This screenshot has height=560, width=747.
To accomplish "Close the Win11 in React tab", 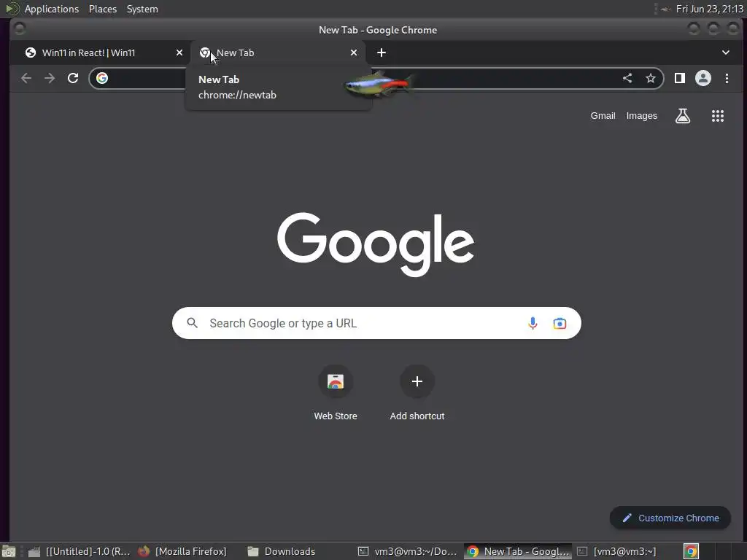I will coord(179,52).
